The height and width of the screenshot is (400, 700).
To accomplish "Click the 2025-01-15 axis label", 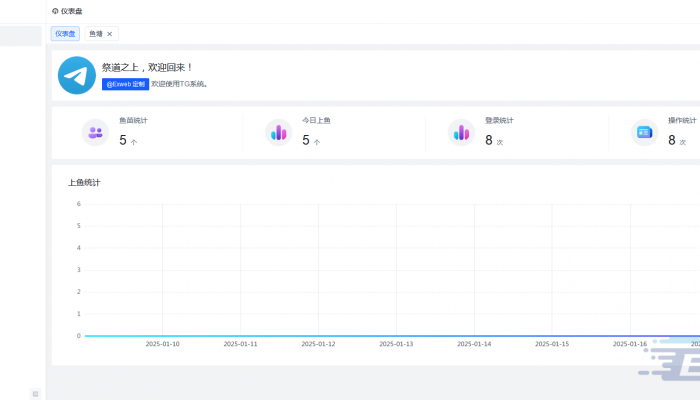I will pos(552,344).
